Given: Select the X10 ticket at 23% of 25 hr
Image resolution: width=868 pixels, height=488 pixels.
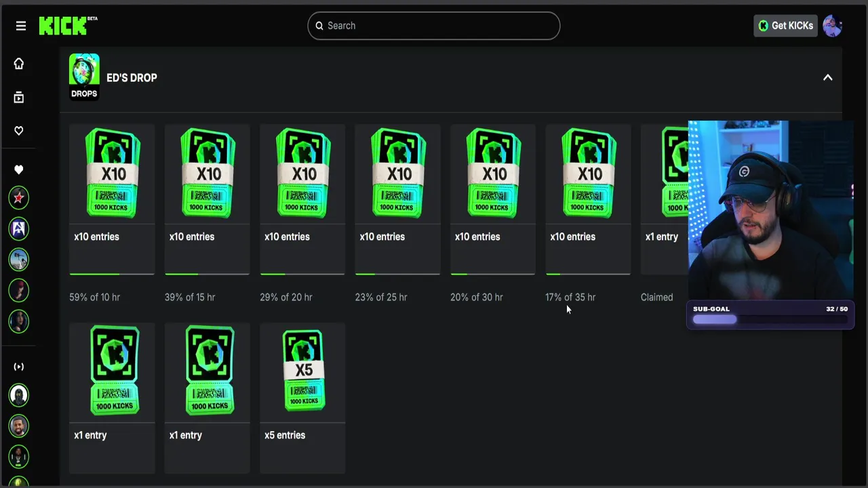Looking at the screenshot, I should pyautogui.click(x=398, y=173).
